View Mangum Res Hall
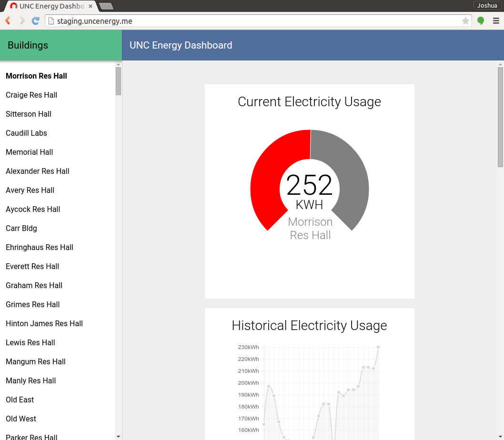This screenshot has width=504, height=440. point(36,361)
